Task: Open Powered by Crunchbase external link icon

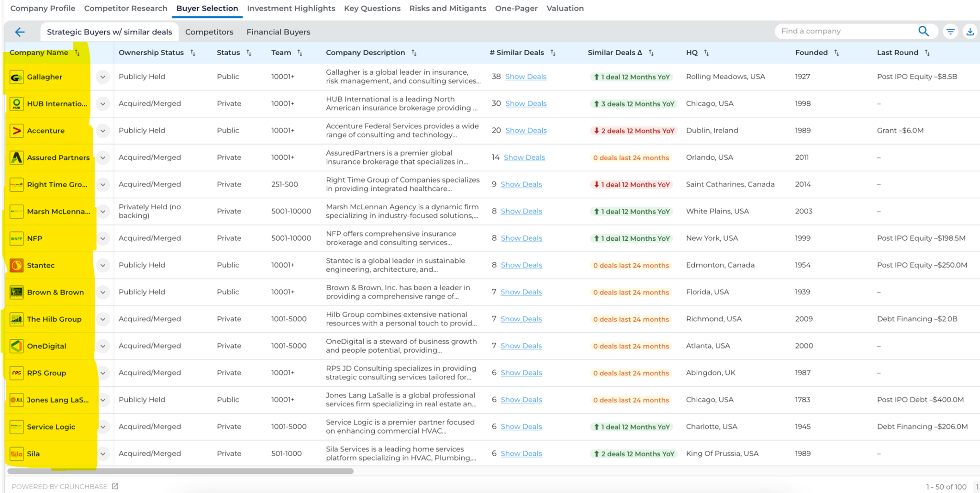Action: coord(115,486)
